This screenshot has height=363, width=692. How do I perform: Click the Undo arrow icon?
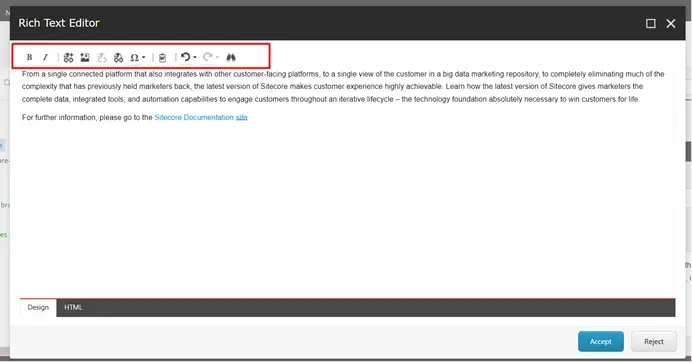185,57
